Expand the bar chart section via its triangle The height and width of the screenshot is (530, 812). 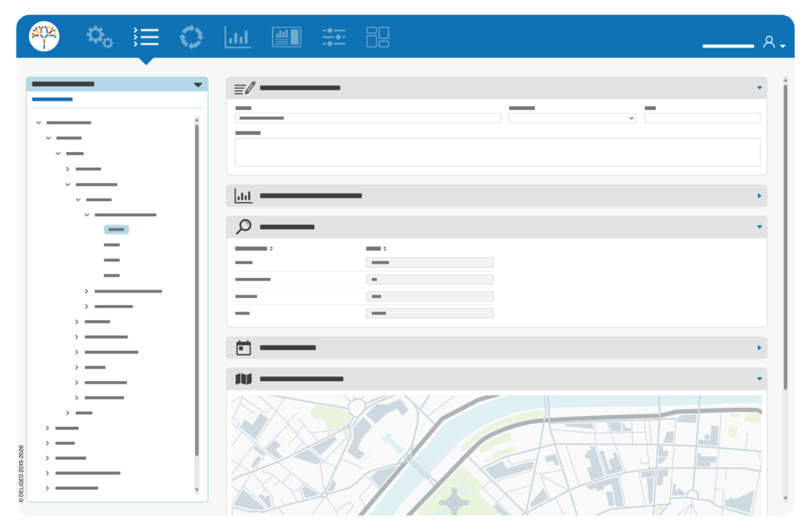point(759,196)
